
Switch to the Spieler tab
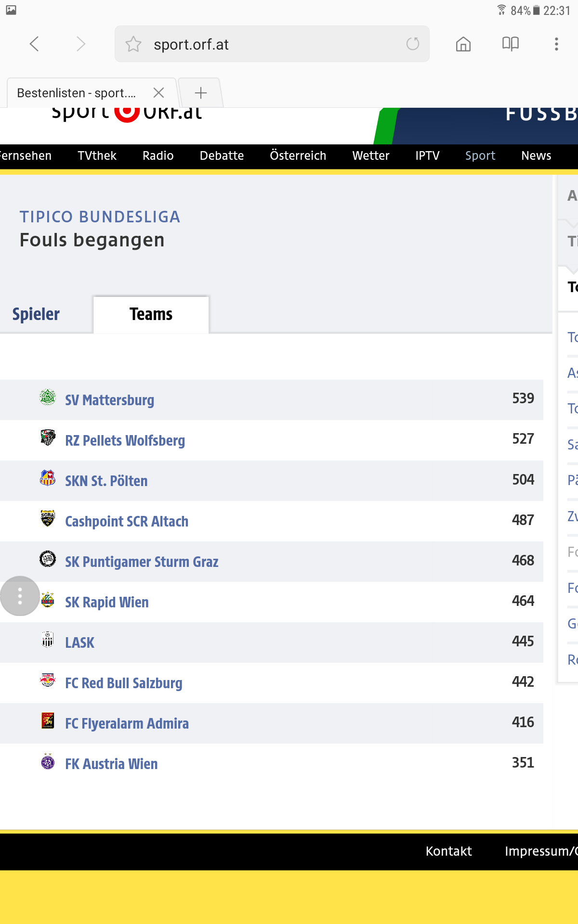36,314
